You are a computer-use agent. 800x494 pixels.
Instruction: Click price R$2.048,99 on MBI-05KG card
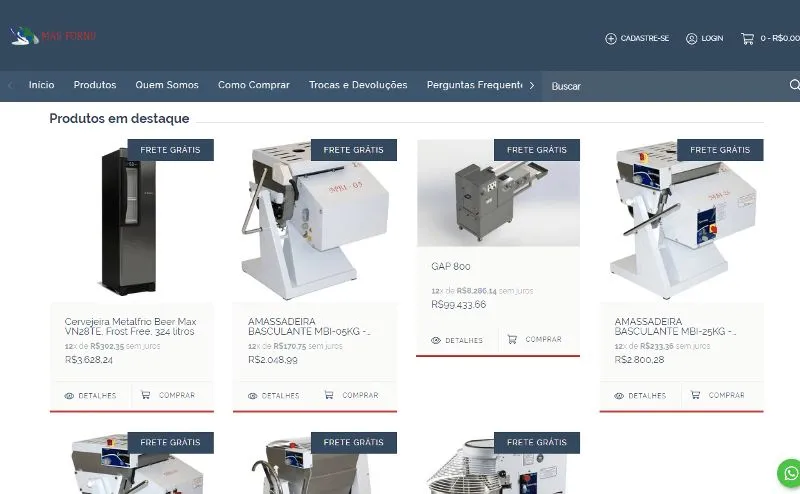pyautogui.click(x=272, y=360)
